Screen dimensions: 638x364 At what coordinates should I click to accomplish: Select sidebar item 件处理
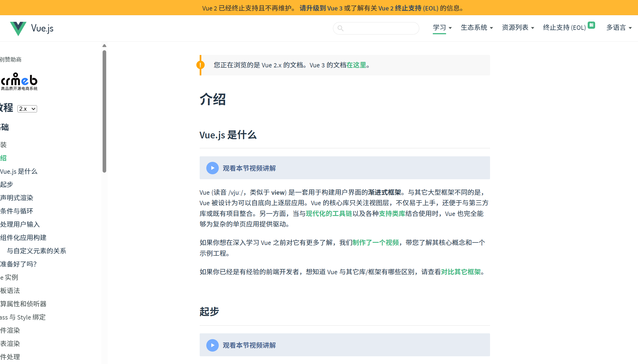click(10, 357)
